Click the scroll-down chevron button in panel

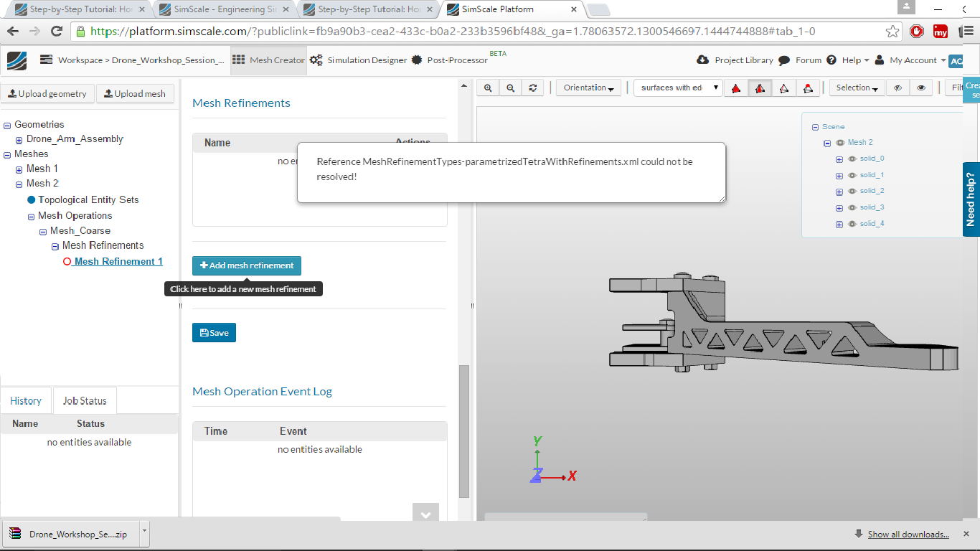[x=425, y=514]
